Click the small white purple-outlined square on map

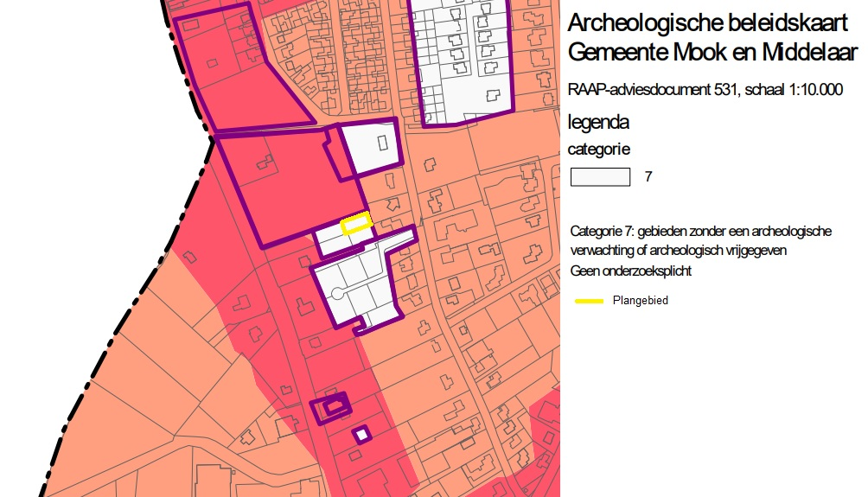coord(362,435)
